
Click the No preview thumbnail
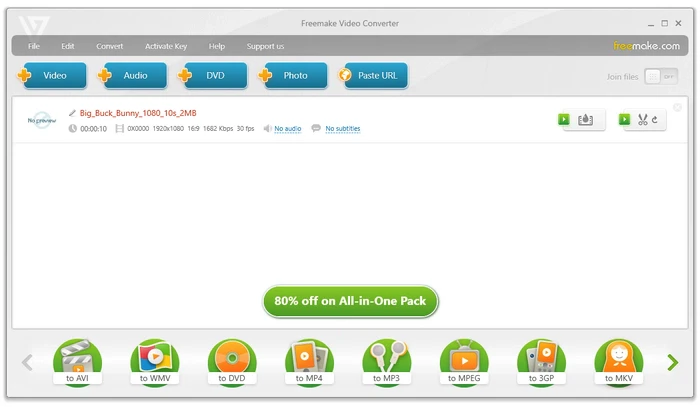click(x=42, y=120)
